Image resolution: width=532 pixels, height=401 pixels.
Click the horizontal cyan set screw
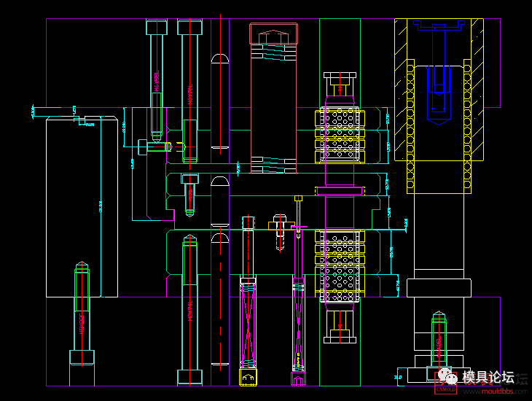click(155, 147)
